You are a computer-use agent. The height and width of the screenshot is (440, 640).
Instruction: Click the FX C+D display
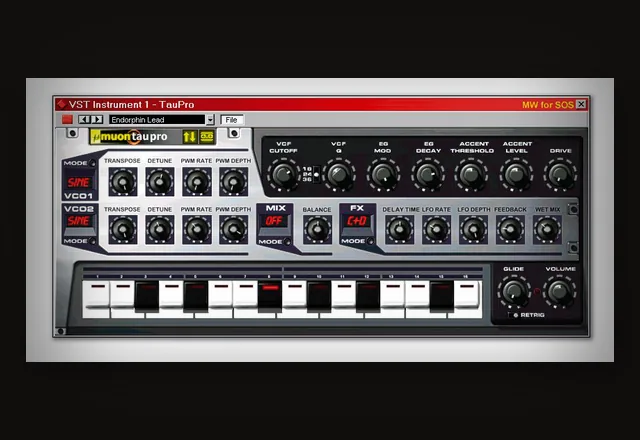click(357, 221)
